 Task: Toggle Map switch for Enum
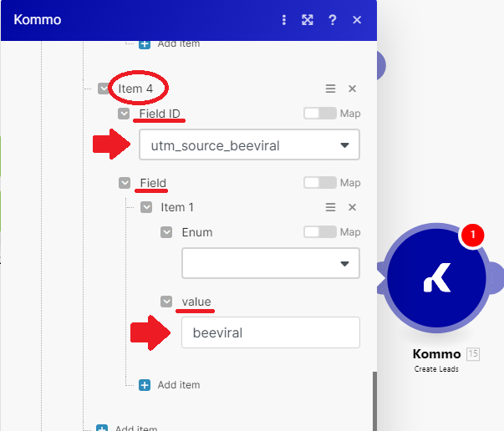click(x=320, y=232)
